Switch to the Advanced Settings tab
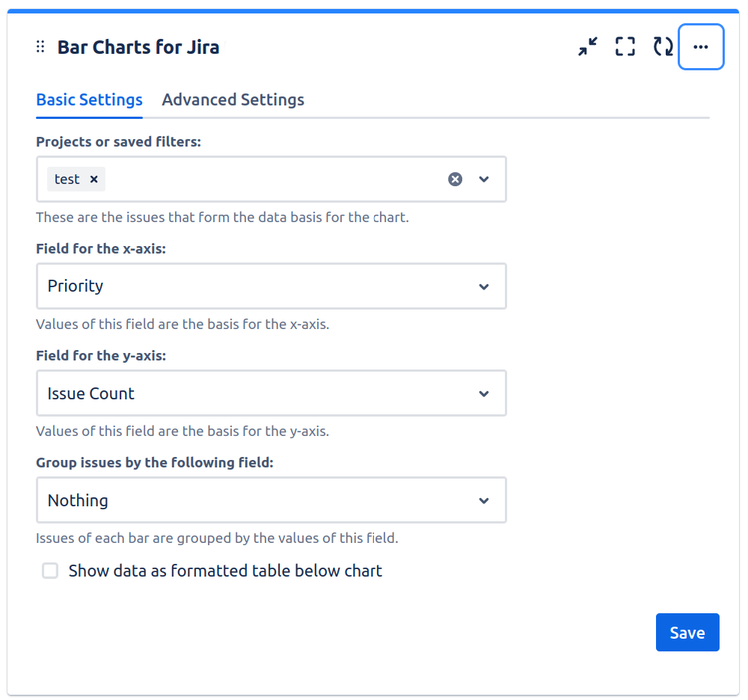The height and width of the screenshot is (700, 748). pyautogui.click(x=233, y=100)
